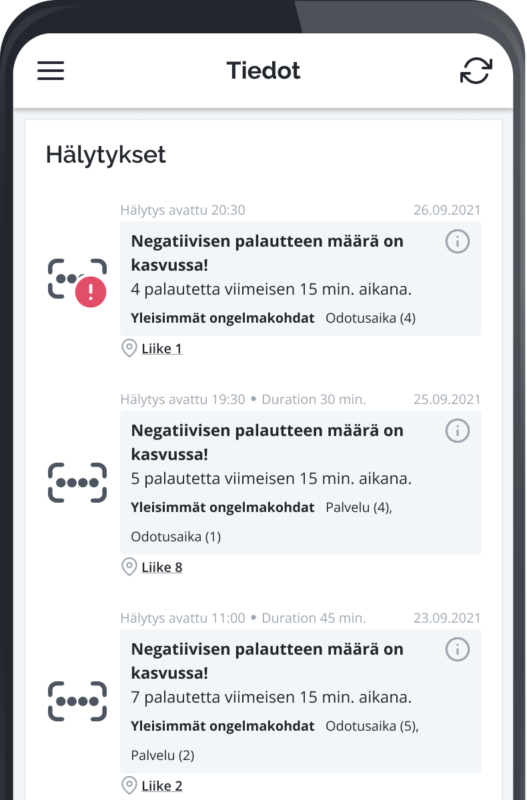The width and height of the screenshot is (527, 800).
Task: Tap the refresh sync icon
Action: coord(476,70)
